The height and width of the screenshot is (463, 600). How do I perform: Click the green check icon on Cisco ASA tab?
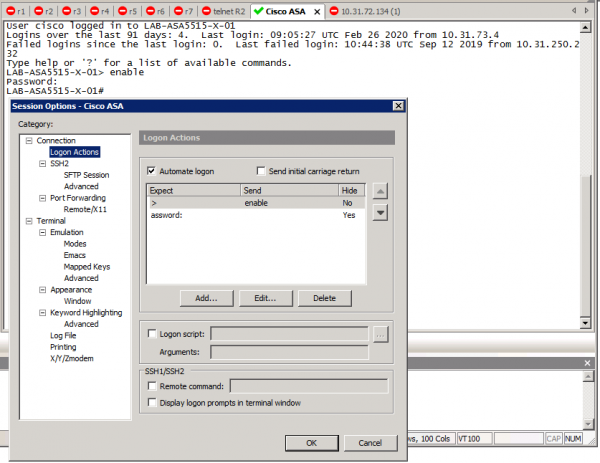(x=258, y=10)
